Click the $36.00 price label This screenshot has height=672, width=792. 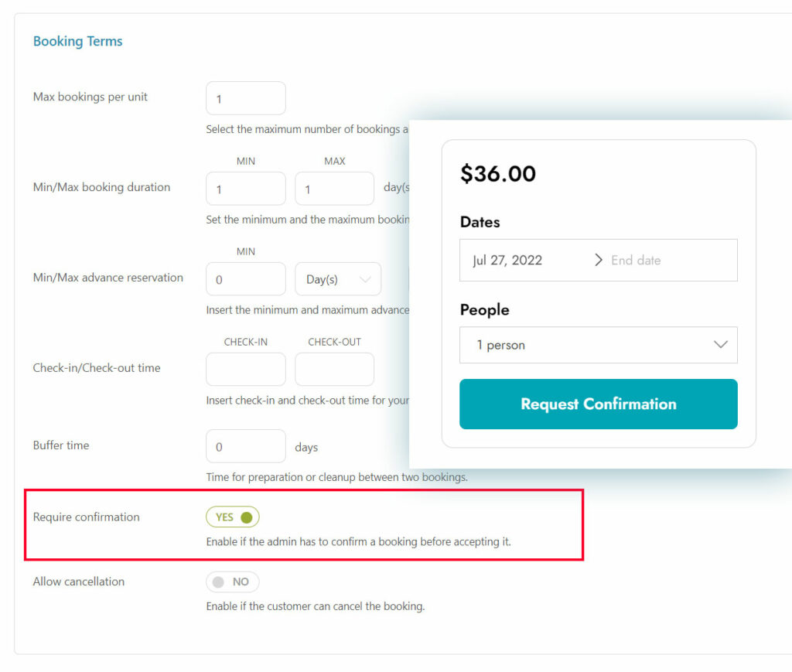[498, 174]
